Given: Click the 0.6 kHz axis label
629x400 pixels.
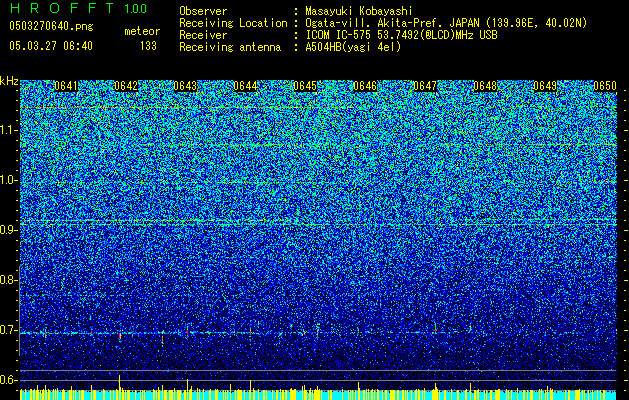Looking at the screenshot, I should click(9, 380).
